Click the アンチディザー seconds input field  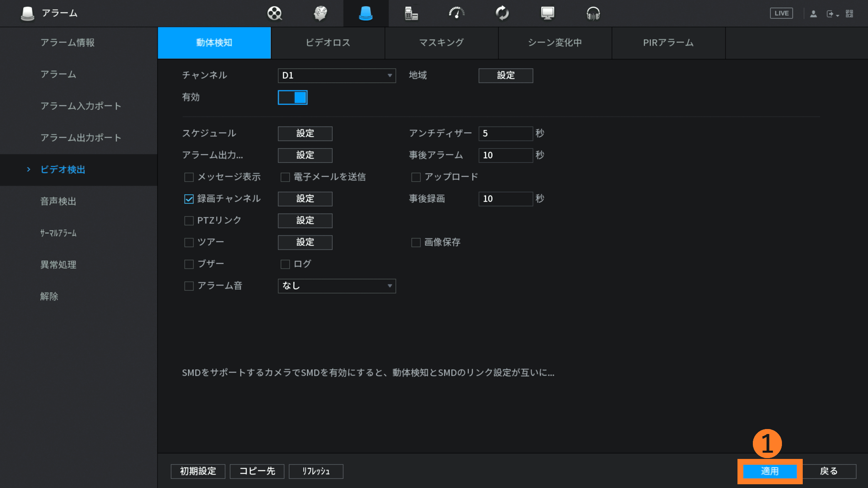pos(505,134)
